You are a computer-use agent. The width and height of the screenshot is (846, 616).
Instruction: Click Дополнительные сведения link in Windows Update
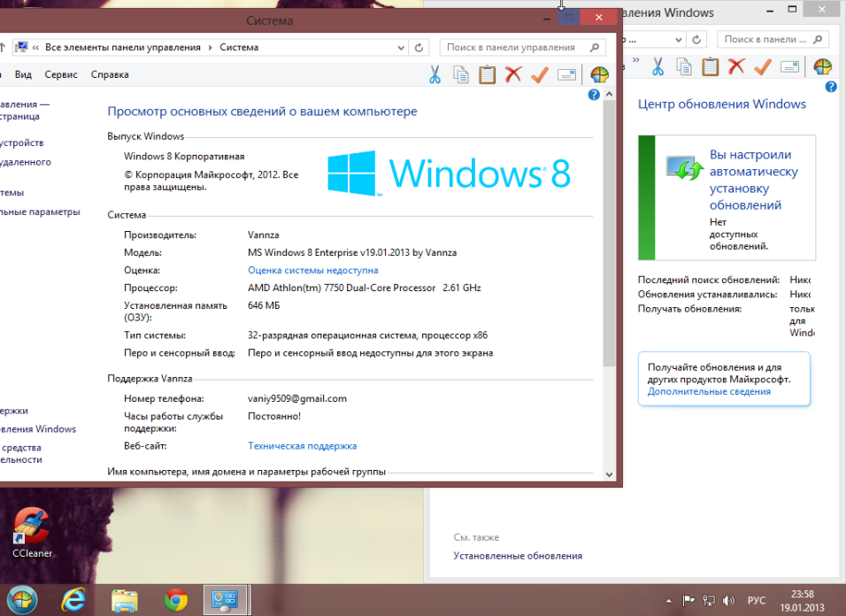709,391
